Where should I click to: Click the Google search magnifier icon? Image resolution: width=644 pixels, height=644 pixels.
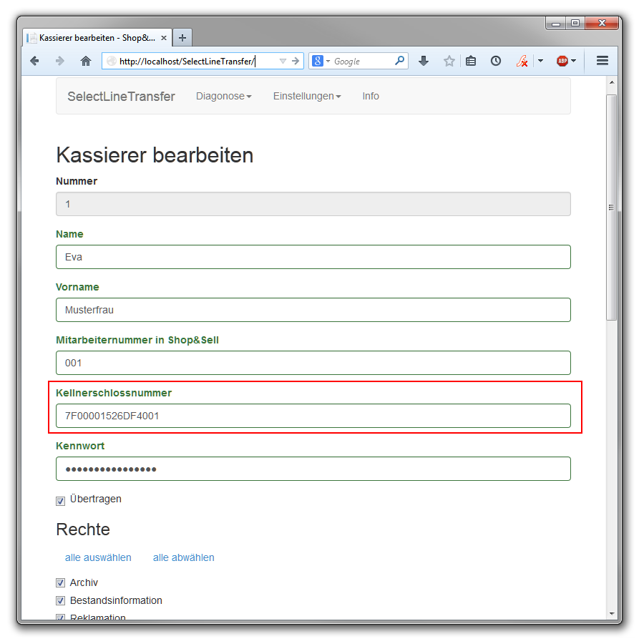(x=399, y=61)
